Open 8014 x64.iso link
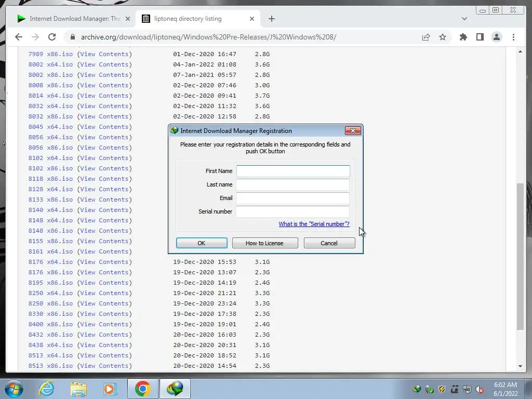The image size is (532, 399). [50, 96]
